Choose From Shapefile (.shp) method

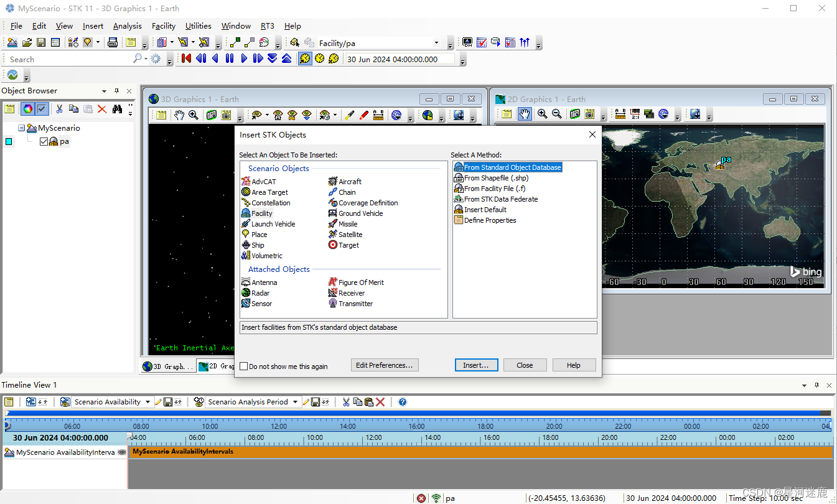pyautogui.click(x=492, y=178)
